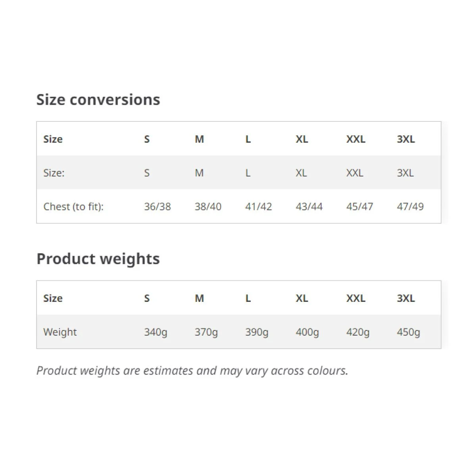Select the 41/42 chest measurement cell
Viewport: 476px width, 476px height.
(x=259, y=207)
